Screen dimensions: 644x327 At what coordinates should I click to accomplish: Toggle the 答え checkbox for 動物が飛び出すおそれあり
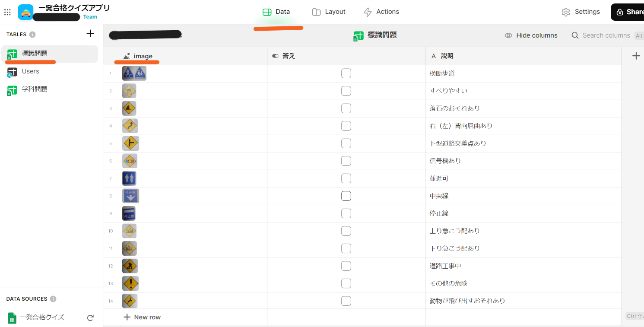tap(346, 301)
